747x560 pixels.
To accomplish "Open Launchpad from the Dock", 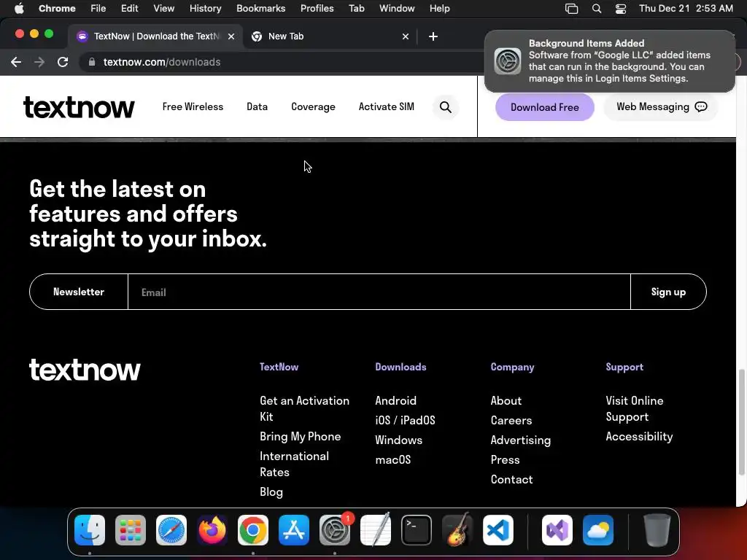I will (x=131, y=530).
